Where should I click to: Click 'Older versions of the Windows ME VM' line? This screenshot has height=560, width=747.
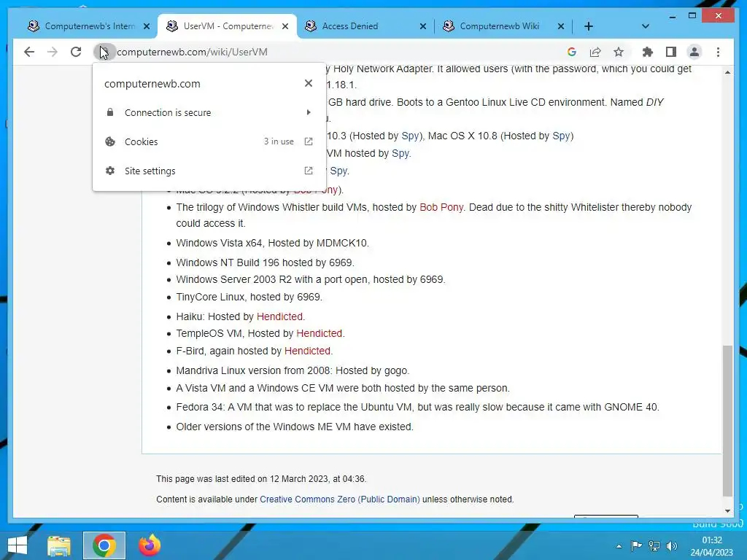click(x=295, y=427)
